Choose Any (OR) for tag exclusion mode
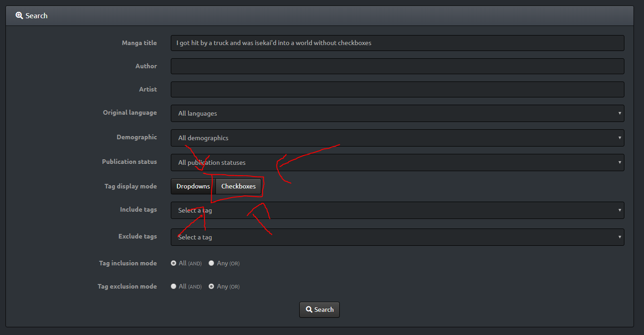644x335 pixels. click(x=211, y=286)
